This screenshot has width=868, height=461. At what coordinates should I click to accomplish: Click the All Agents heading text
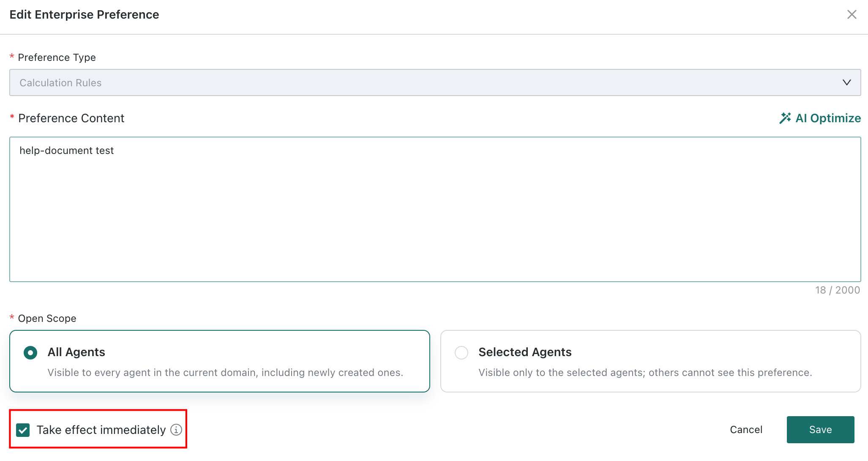[76, 352]
